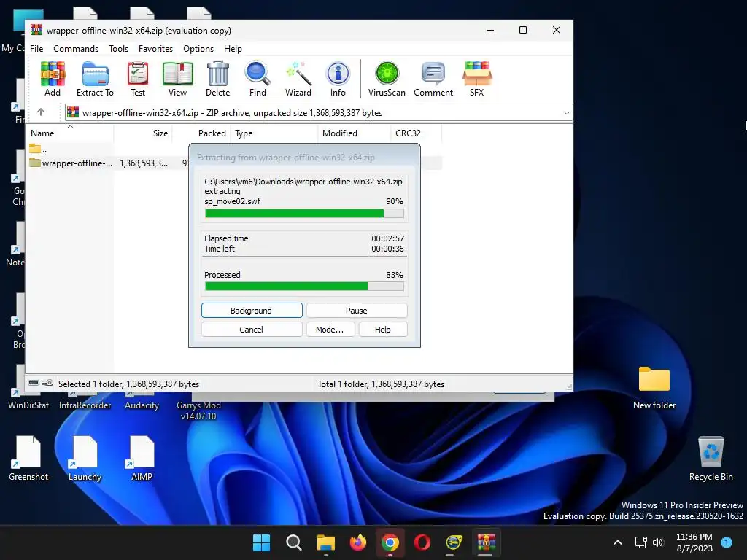Click the sp_move02.swf file progress bar
The image size is (747, 560).
304,214
